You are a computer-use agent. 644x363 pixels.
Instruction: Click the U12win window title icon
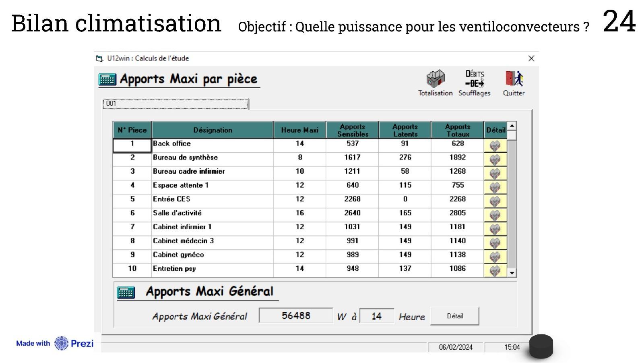(x=99, y=59)
